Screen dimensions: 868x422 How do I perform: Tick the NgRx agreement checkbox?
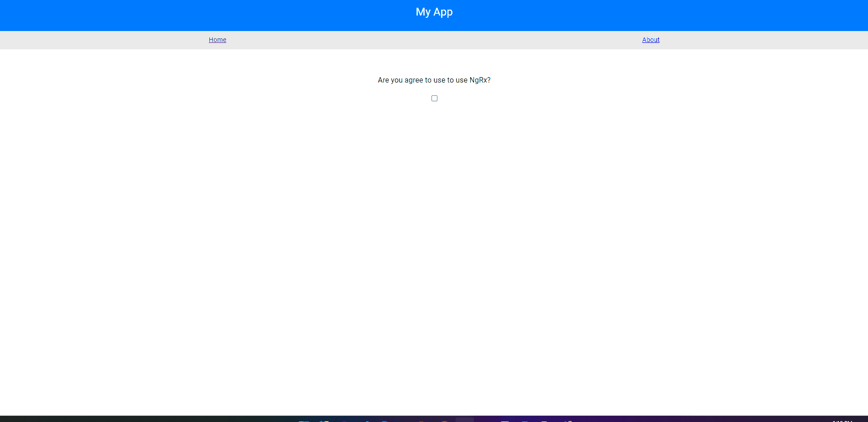point(434,99)
